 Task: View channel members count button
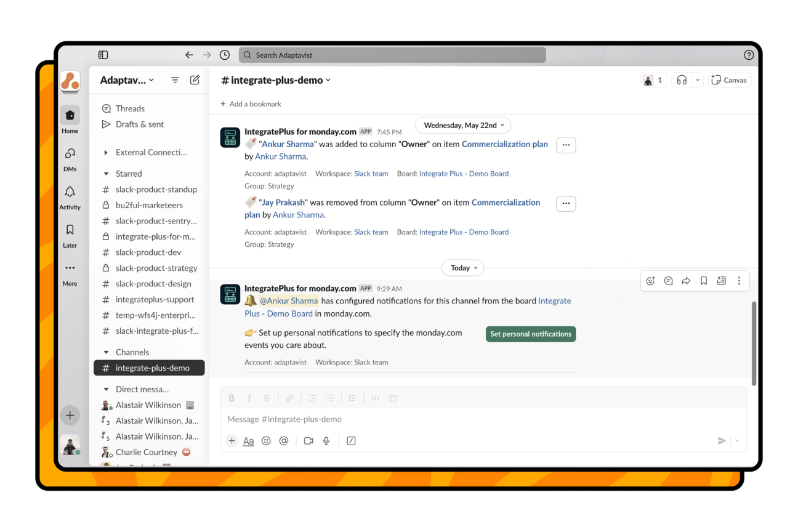coord(653,80)
